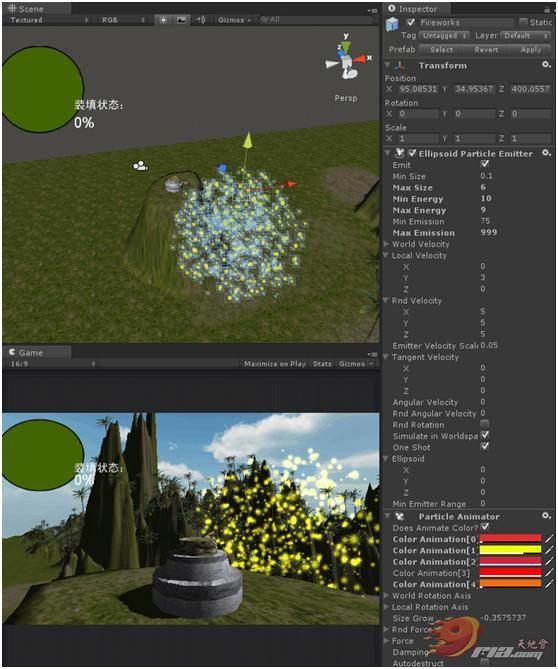Viewport: 558px width, 669px height.
Task: Open Color Animation[0] red swatch
Action: 510,539
